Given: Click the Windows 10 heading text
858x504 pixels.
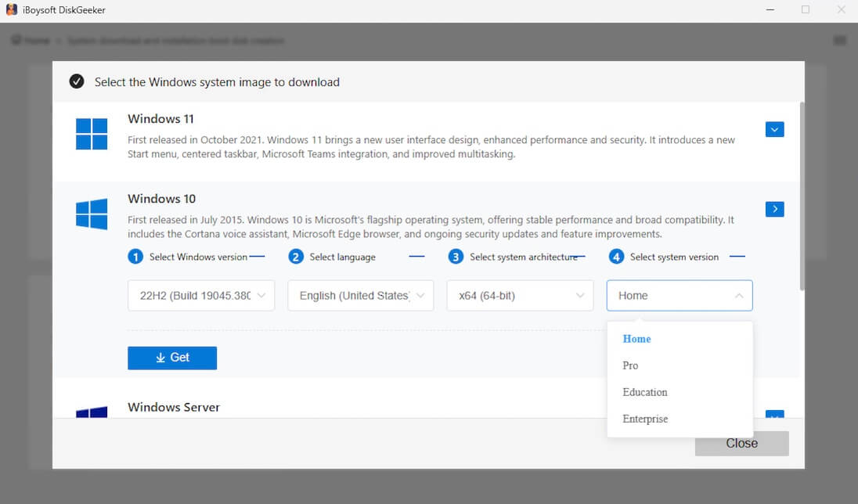Looking at the screenshot, I should 161,199.
